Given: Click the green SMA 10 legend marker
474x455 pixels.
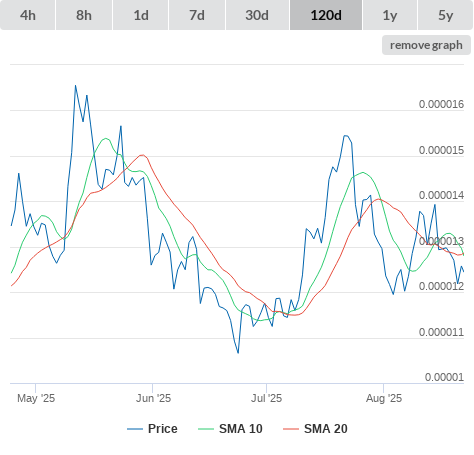Looking at the screenshot, I should (206, 429).
